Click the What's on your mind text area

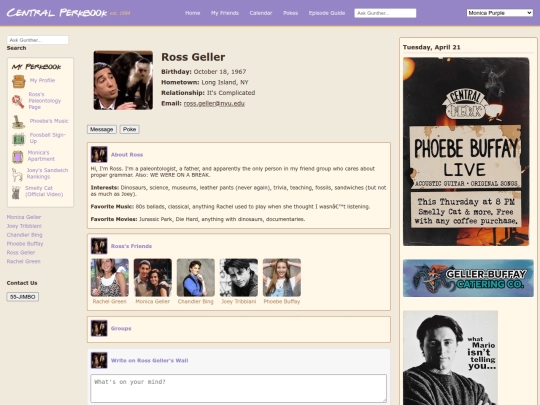point(238,388)
